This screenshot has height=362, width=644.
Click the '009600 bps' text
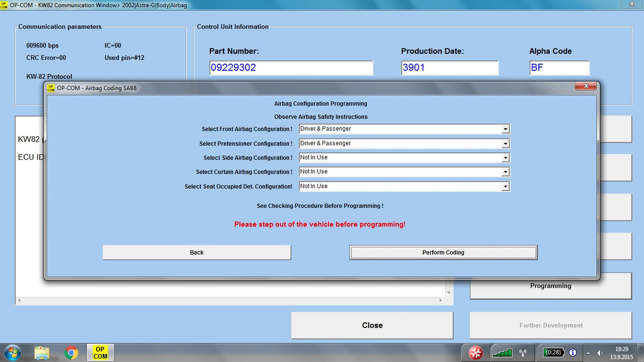pyautogui.click(x=42, y=46)
